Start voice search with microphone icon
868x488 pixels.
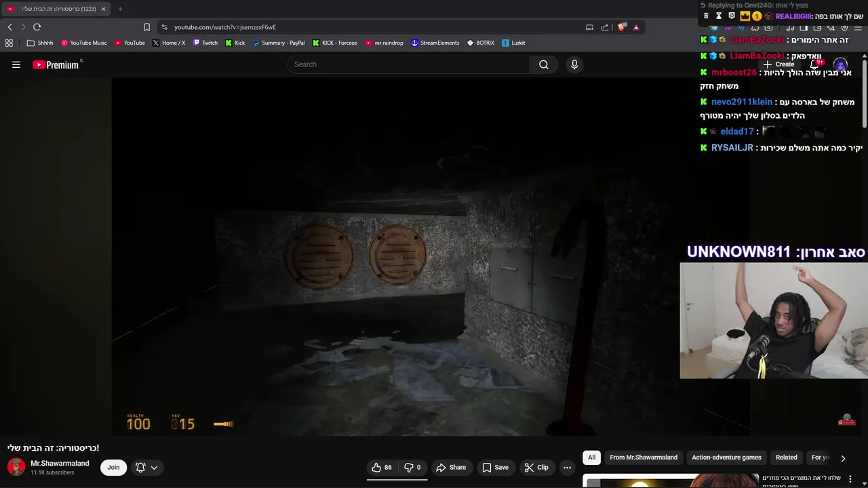tap(574, 64)
